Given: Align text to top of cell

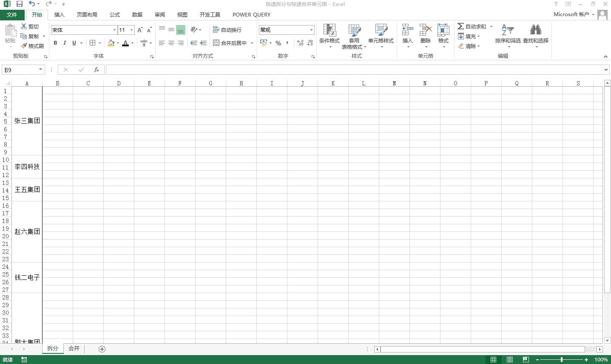Looking at the screenshot, I should (x=162, y=30).
